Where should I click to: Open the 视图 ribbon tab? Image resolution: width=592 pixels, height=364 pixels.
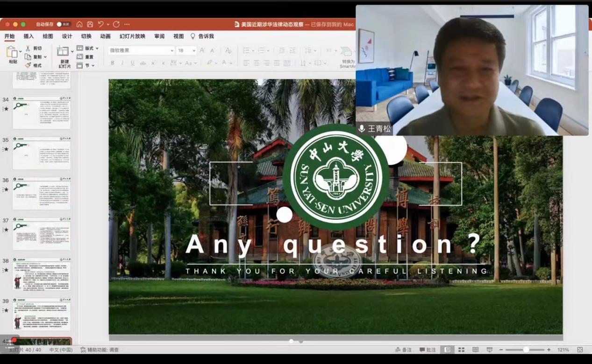(x=178, y=36)
